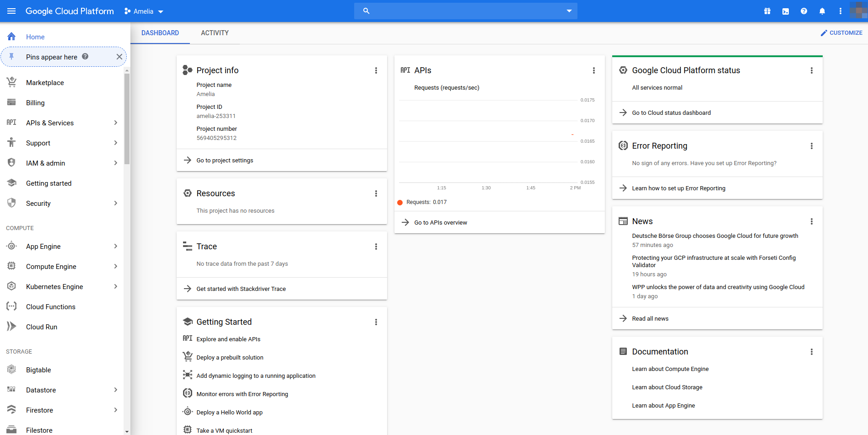This screenshot has width=868, height=435.
Task: Click Explore and enable APIs
Action: [x=228, y=339]
